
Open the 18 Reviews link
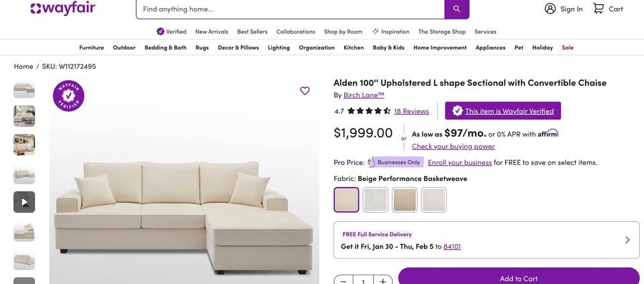[411, 111]
